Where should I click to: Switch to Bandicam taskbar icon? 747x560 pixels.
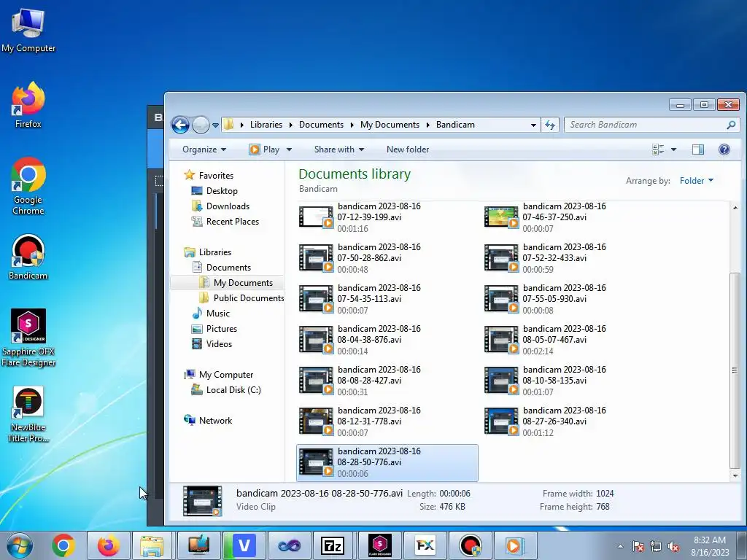pos(471,545)
